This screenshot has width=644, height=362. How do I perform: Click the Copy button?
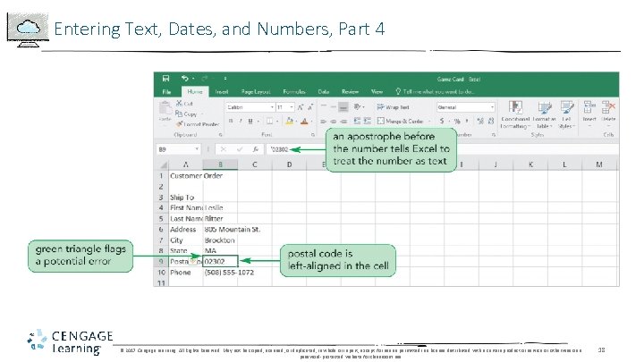click(x=187, y=114)
